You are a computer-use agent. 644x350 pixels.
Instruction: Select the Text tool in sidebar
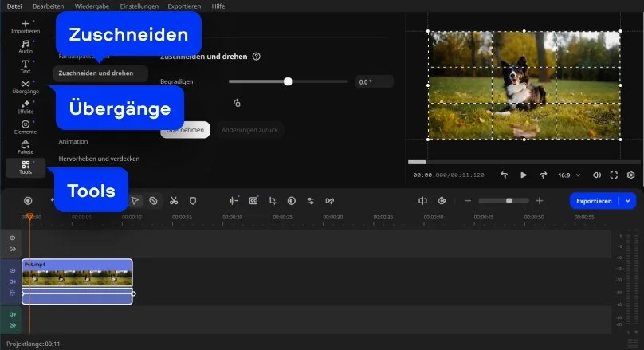tap(26, 66)
